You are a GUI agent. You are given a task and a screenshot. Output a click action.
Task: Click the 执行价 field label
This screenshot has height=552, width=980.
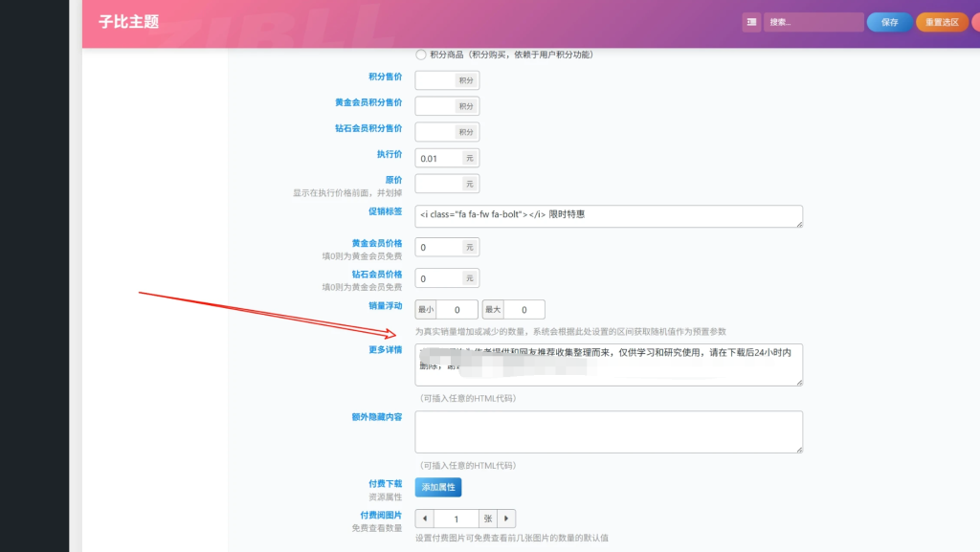pos(390,154)
